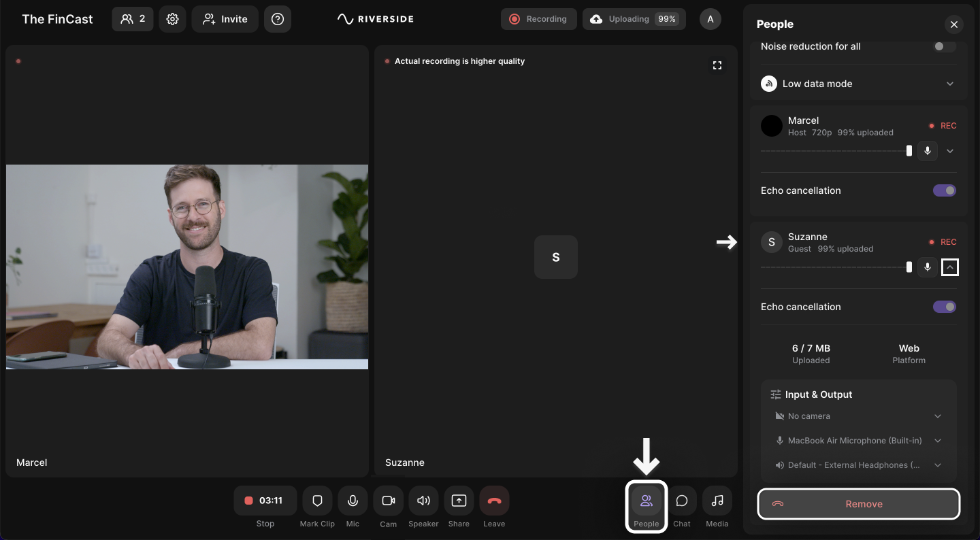
Task: Click the Input & Output settings icon
Action: point(776,394)
